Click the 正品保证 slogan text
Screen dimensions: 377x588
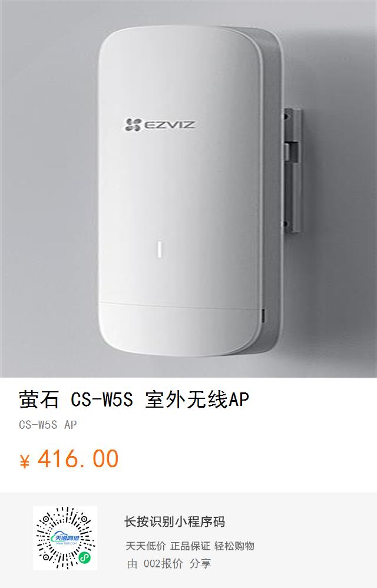coord(190,546)
